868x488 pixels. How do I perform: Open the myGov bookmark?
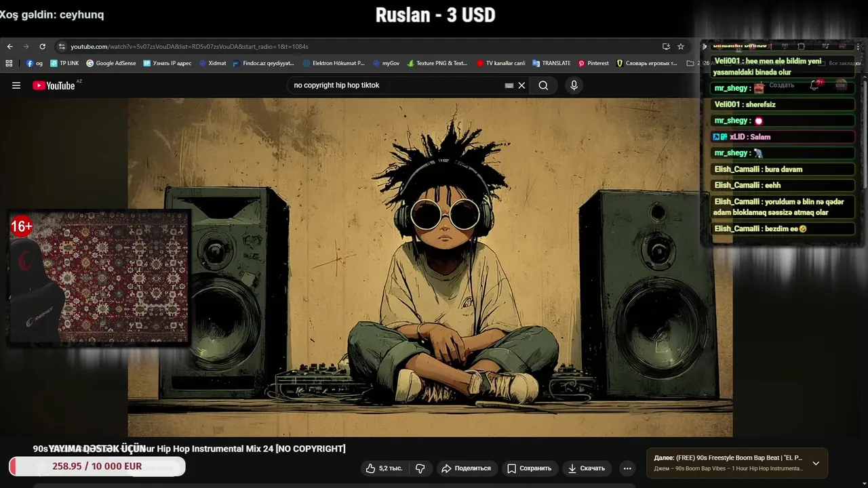[386, 63]
